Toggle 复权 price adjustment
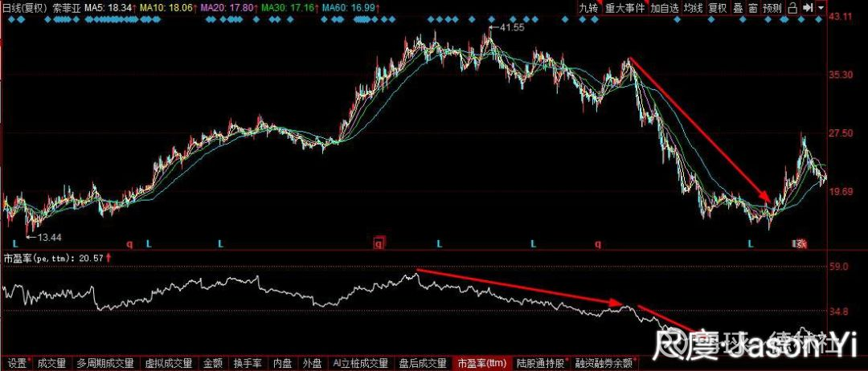This screenshot has width=868, height=371. coord(718,8)
